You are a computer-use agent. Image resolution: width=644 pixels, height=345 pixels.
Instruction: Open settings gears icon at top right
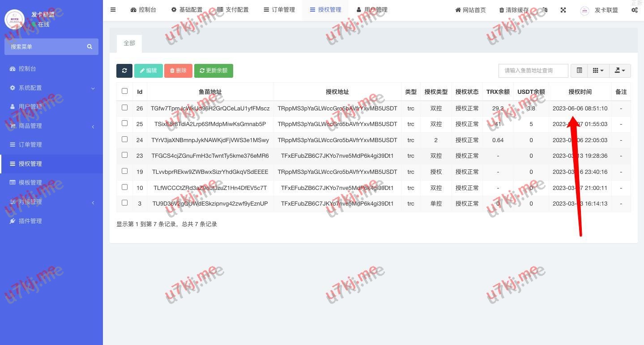coord(634,10)
